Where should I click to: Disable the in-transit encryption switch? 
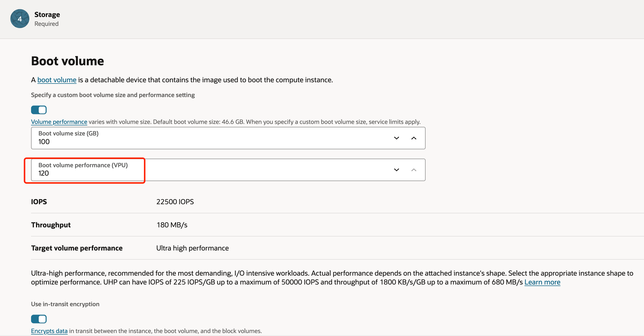click(39, 319)
